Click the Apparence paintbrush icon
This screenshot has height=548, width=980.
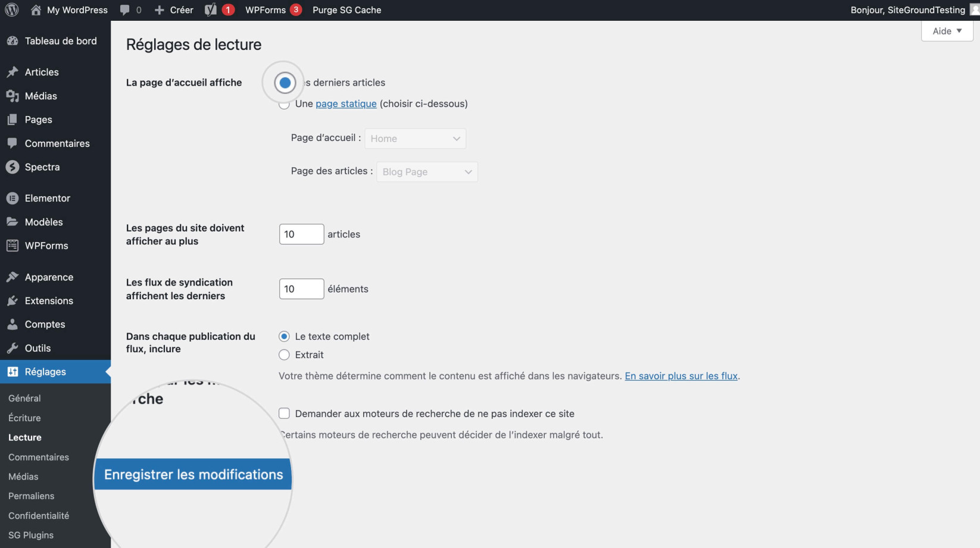(x=13, y=277)
